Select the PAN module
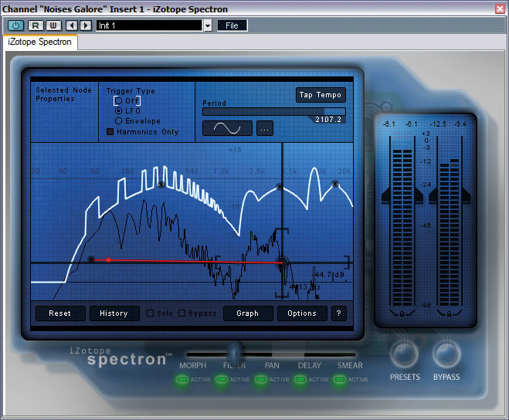 [x=272, y=365]
